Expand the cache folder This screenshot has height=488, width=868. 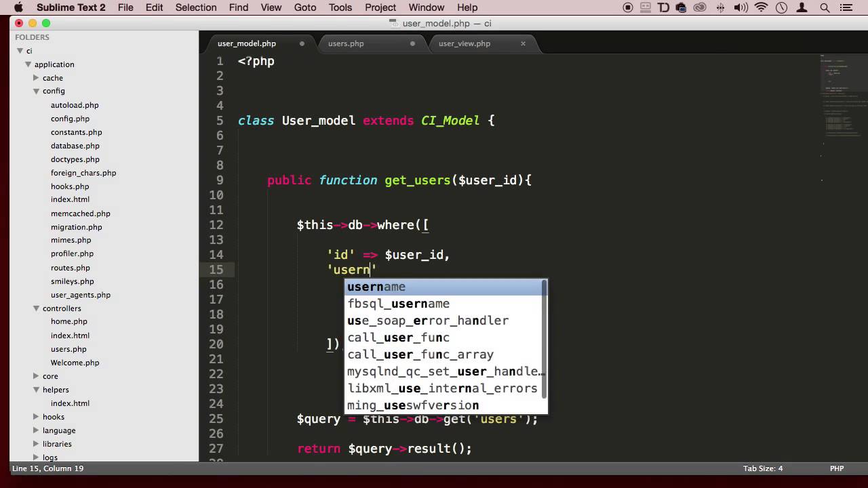(36, 78)
